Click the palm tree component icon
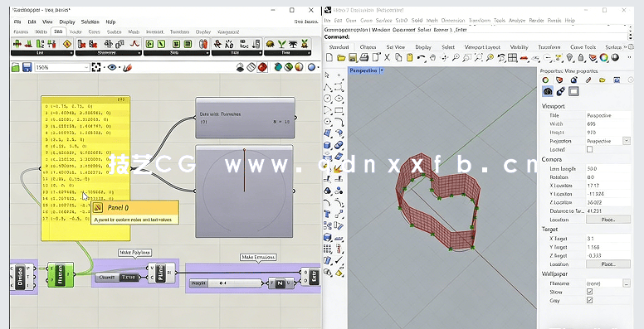Image resolution: width=644 pixels, height=329 pixels. coord(293,43)
